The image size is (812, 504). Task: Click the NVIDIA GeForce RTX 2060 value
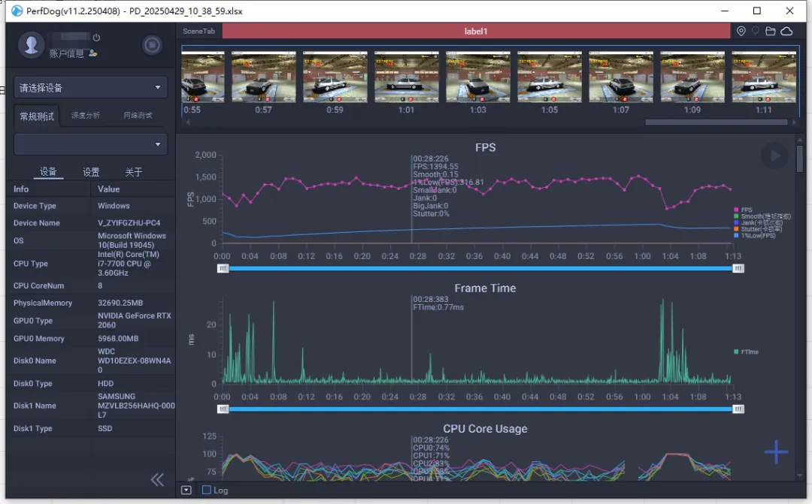coord(135,320)
